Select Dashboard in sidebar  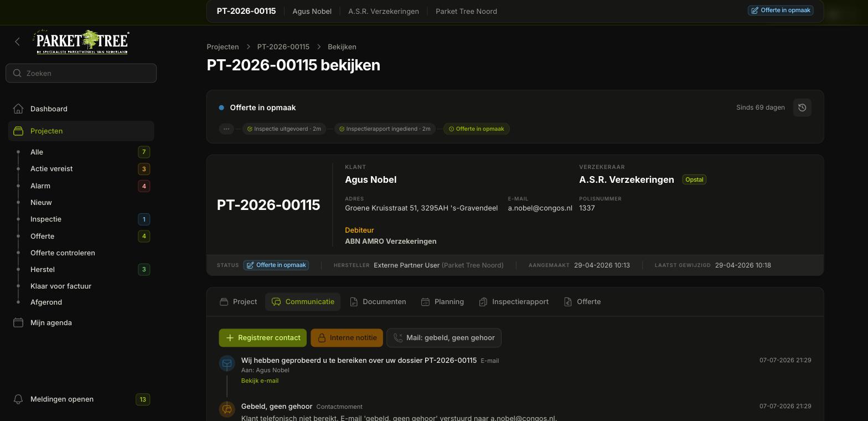(x=81, y=109)
